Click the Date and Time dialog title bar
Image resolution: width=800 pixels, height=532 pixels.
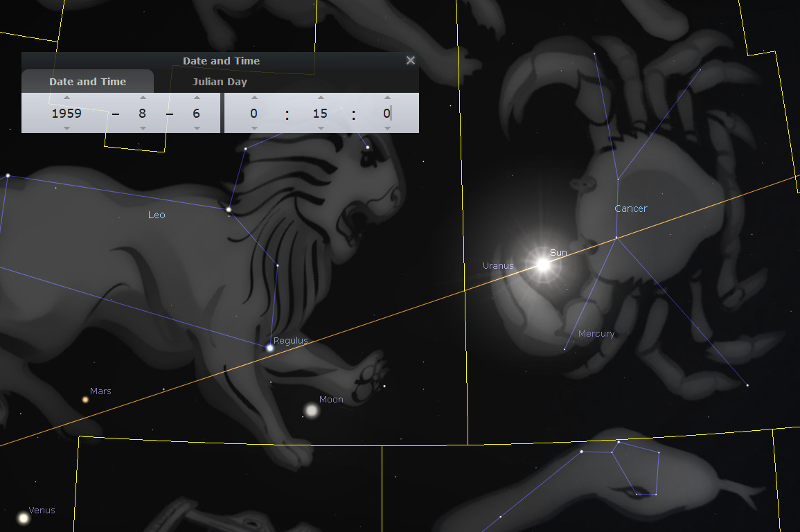[220, 61]
